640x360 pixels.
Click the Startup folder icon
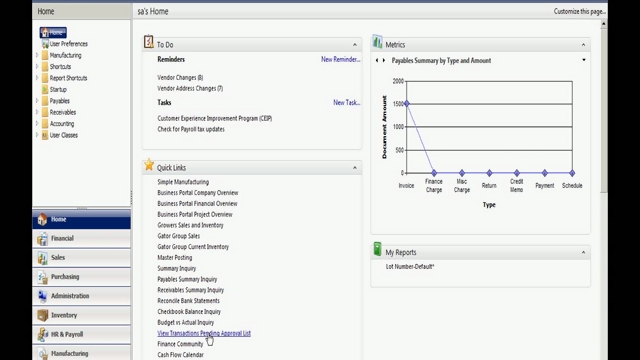45,89
